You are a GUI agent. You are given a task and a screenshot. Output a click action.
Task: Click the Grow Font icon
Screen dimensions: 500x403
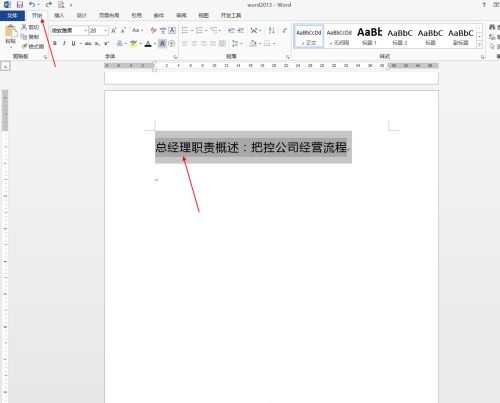click(114, 31)
